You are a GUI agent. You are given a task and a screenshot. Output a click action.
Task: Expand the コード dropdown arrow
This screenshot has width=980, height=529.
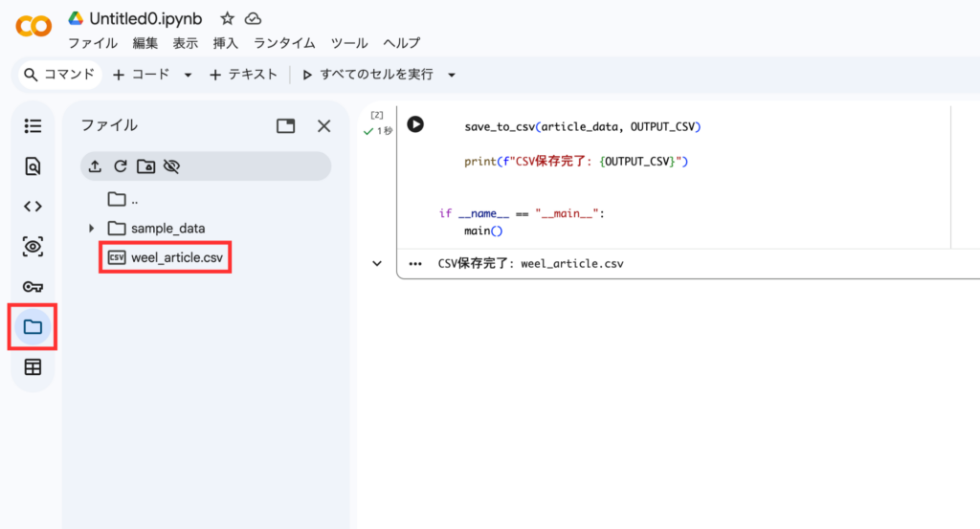(188, 75)
